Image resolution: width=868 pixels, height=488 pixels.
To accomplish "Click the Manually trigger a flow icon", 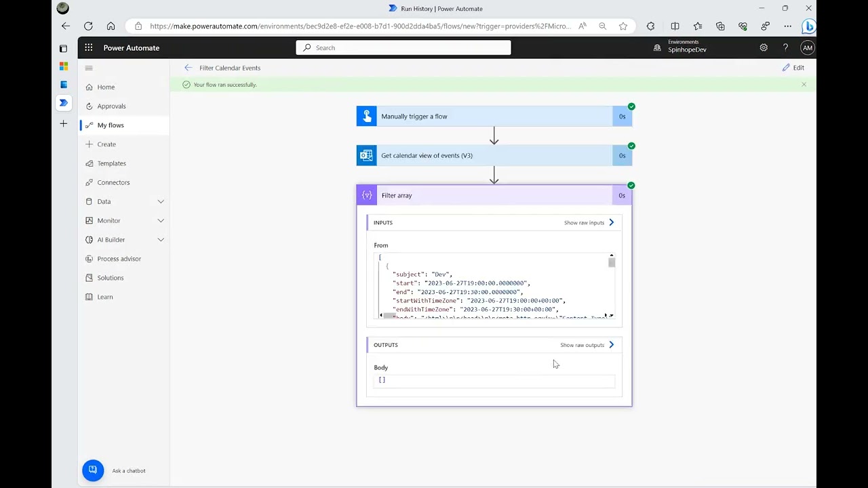I will (366, 116).
